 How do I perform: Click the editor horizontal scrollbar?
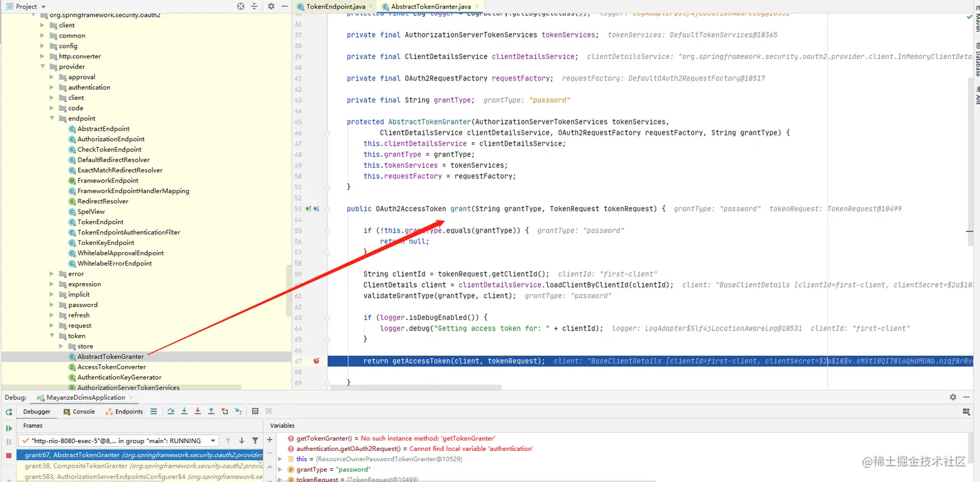(417, 388)
